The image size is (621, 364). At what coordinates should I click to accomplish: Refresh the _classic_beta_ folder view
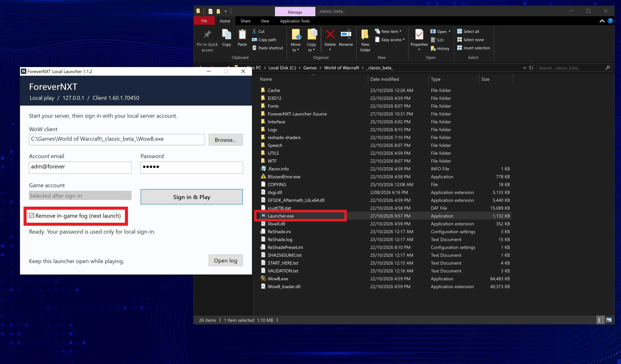[x=531, y=68]
